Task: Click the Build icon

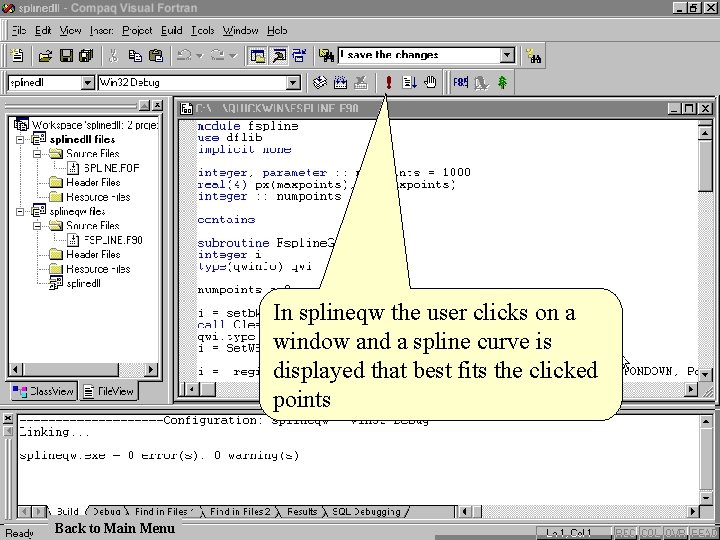Action: pos(340,83)
